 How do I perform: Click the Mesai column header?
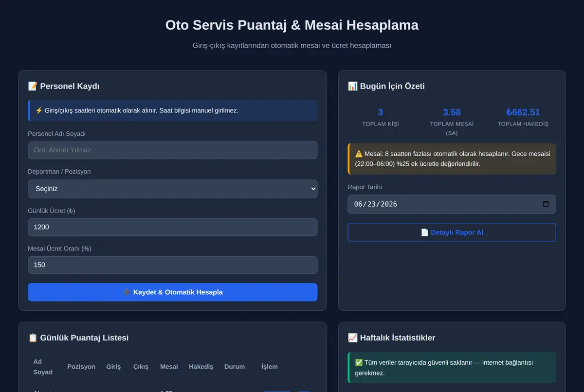coord(169,367)
